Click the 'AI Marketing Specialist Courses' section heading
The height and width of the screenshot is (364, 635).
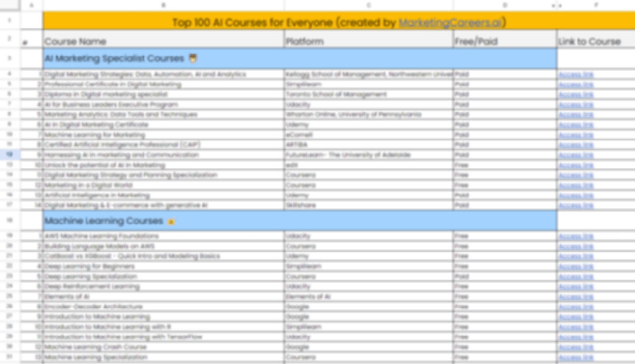coord(300,59)
